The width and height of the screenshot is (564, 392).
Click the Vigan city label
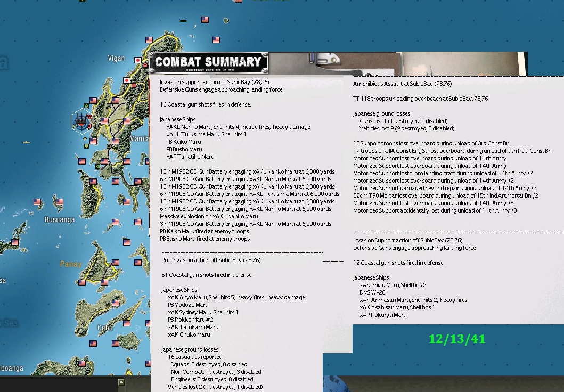[116, 58]
